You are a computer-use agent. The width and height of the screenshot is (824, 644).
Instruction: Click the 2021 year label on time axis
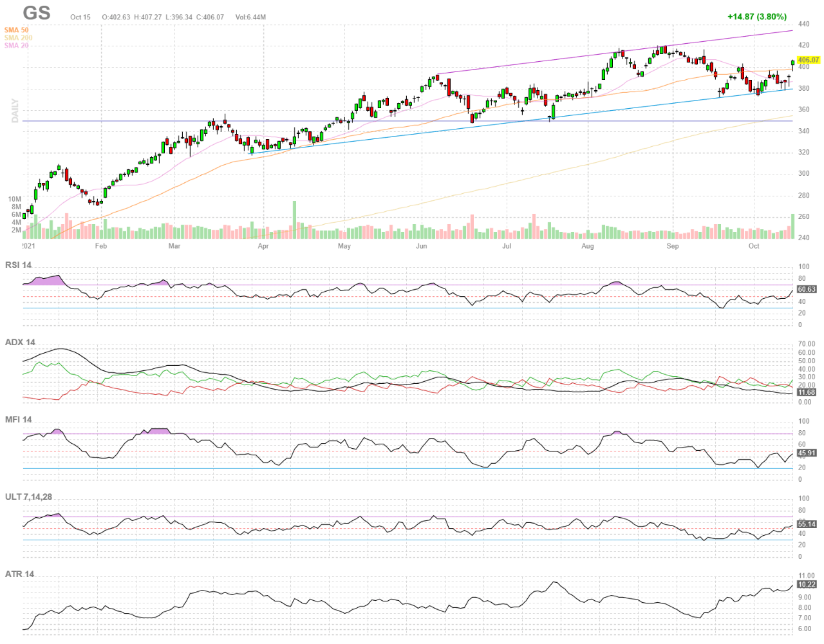[x=29, y=246]
